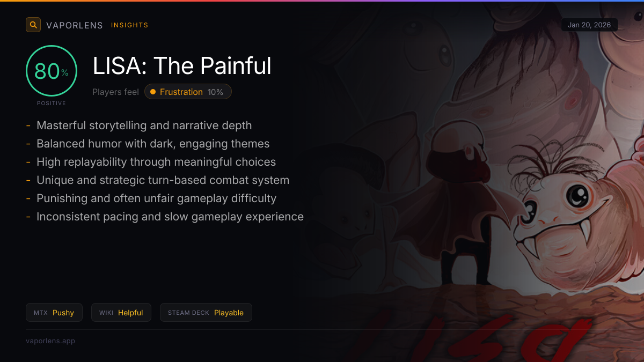
Task: Click the VaporLens magnifier logo icon
Action: 33,25
